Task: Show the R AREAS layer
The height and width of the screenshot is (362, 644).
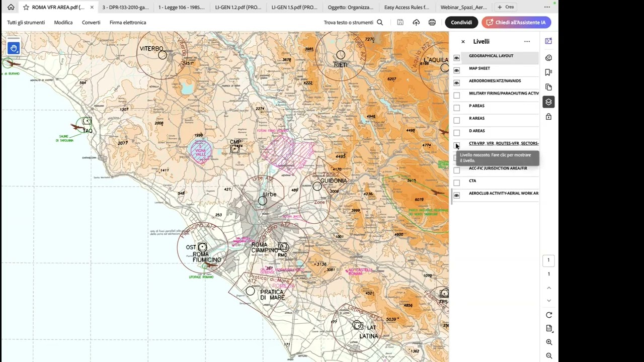Action: coord(457,120)
